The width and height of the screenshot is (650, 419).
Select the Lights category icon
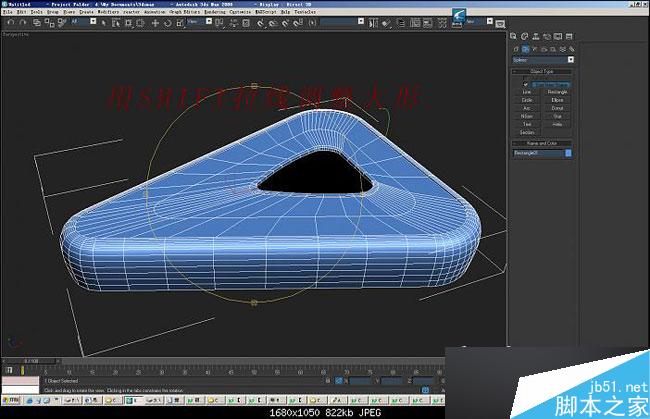(x=533, y=48)
